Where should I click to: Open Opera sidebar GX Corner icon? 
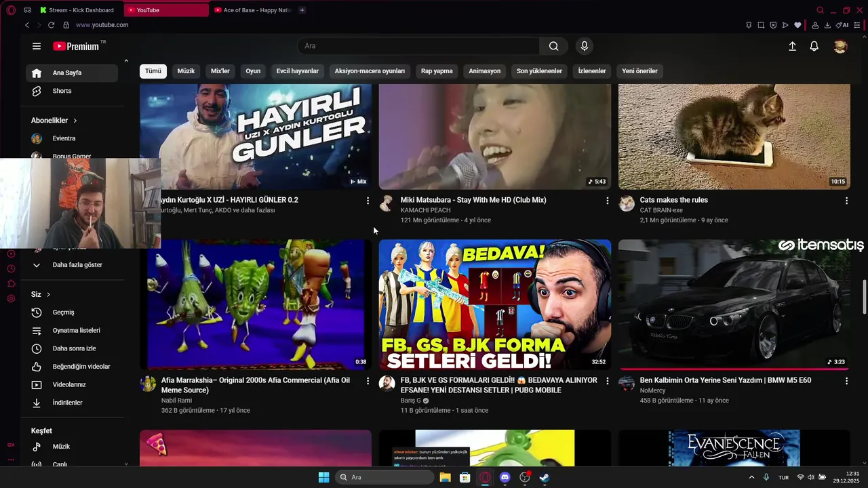(11, 445)
